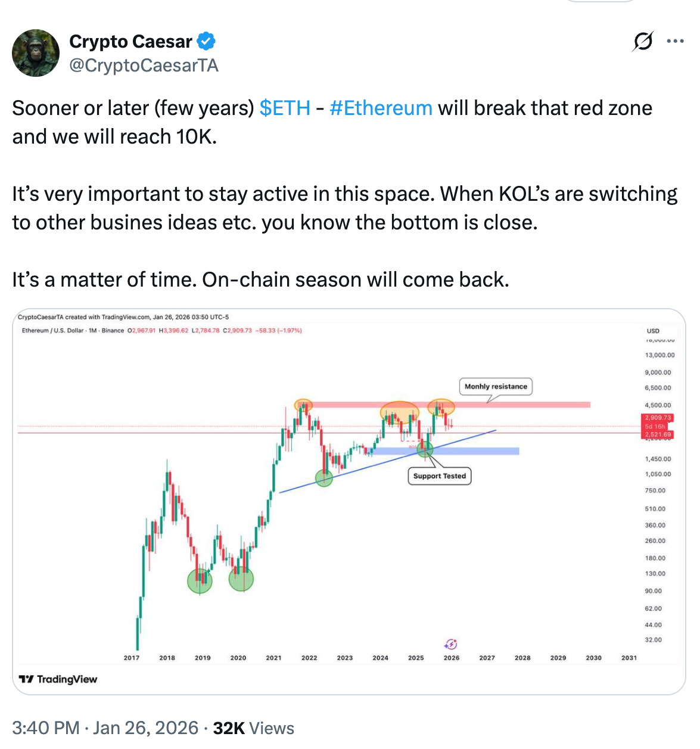Click the 2026 year label on chart axis
Image resolution: width=700 pixels, height=749 pixels.
click(x=451, y=658)
